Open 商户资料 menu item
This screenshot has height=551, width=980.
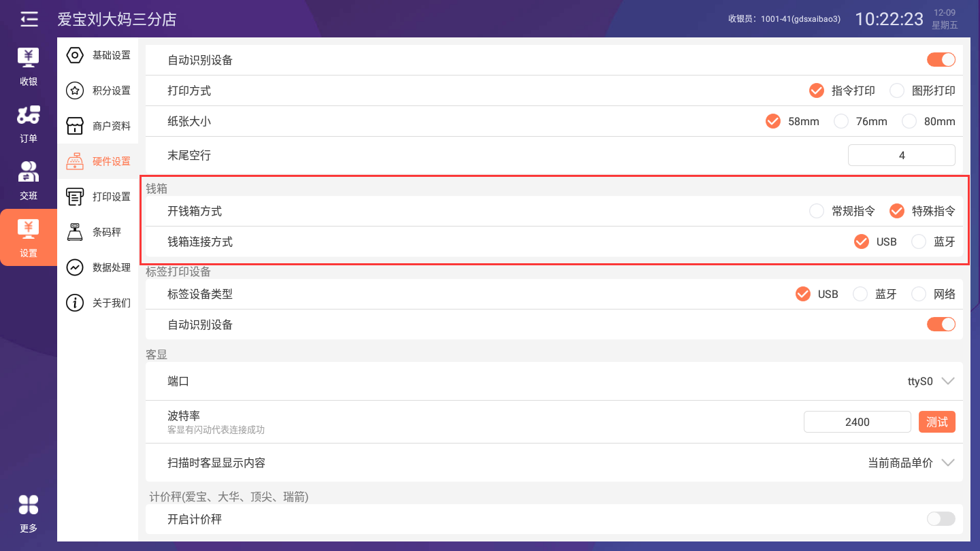pos(98,126)
